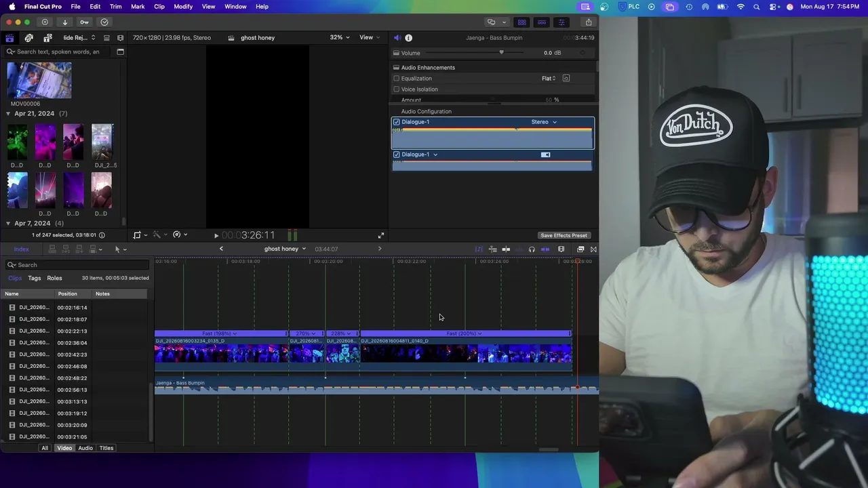Screen dimensions: 868x488
Task: Select the All filter in timeline index
Action: click(45, 448)
